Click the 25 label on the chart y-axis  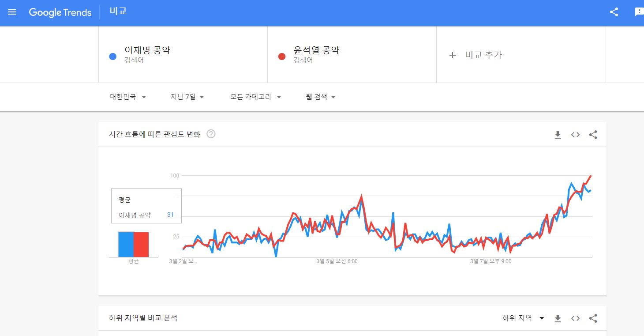tap(176, 237)
